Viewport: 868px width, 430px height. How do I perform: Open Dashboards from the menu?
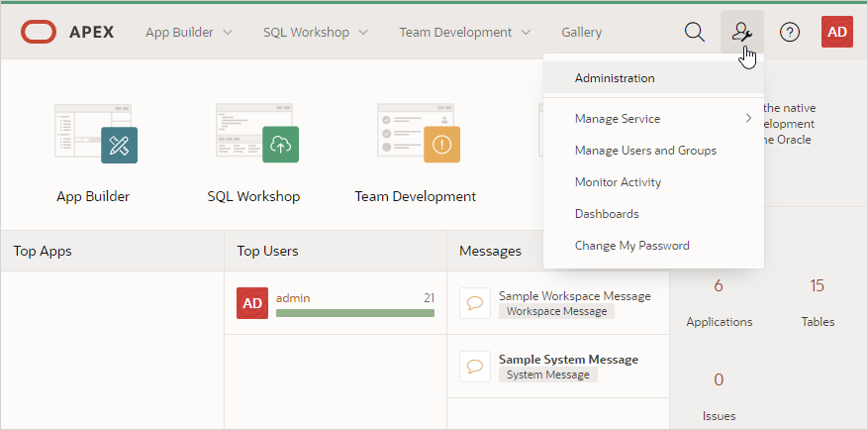pyautogui.click(x=653, y=213)
